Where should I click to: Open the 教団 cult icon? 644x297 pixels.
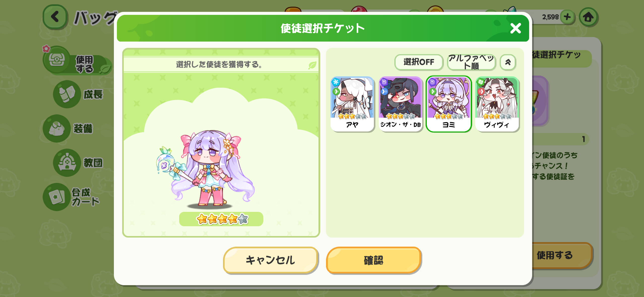click(x=67, y=163)
